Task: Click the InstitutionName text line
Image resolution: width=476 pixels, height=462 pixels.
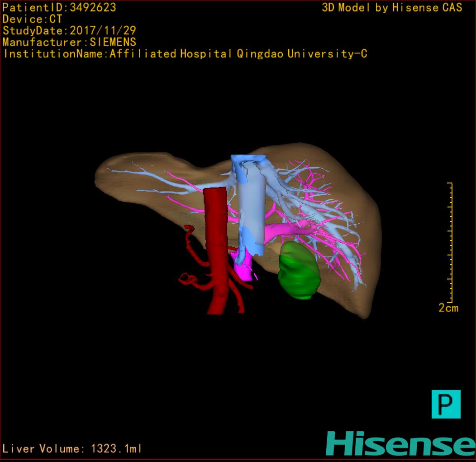Action: tap(185, 54)
